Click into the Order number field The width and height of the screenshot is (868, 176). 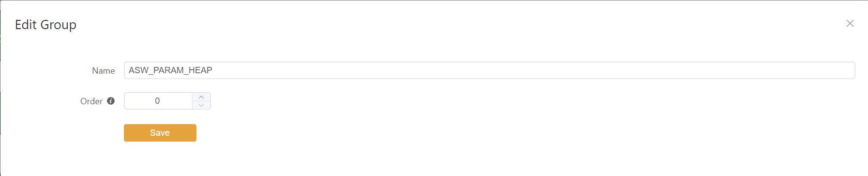click(158, 101)
